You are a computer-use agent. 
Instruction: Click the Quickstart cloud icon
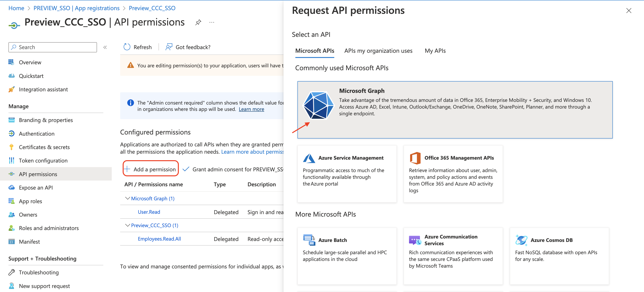point(11,76)
